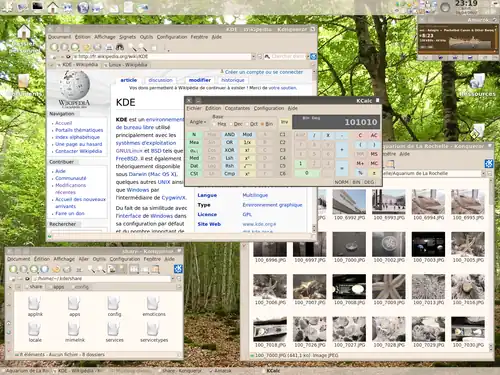Select Bin base in KCalc
This screenshot has height=375, width=500.
coord(267,124)
